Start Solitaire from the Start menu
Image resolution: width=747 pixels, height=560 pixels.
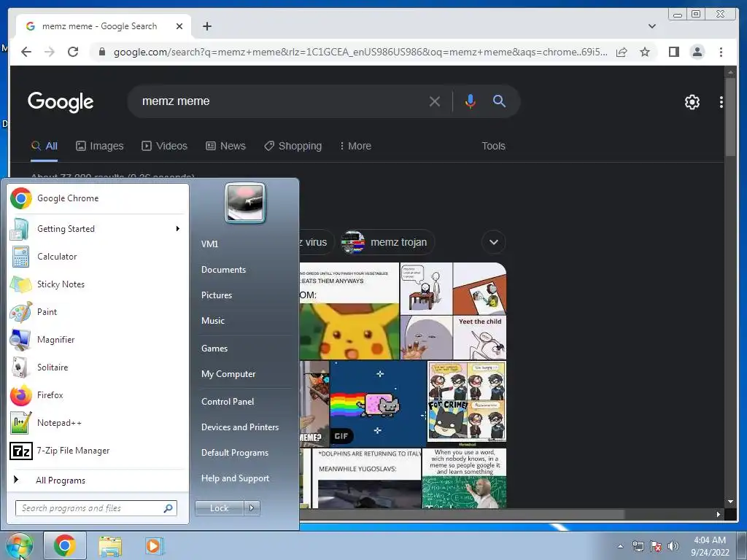(x=98, y=367)
